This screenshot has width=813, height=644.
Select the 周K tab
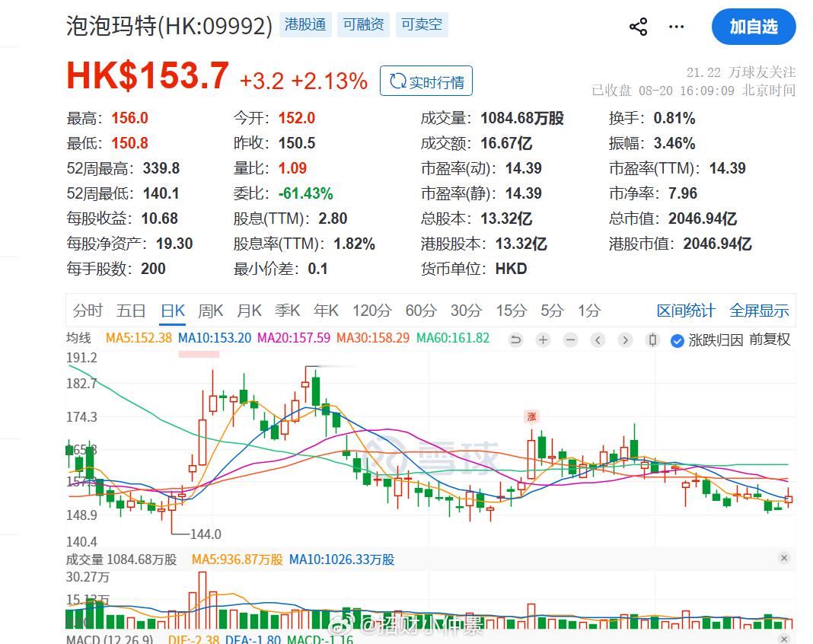pos(211,311)
